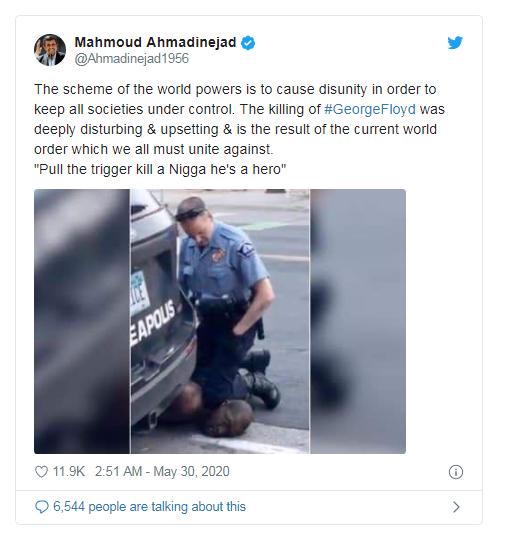This screenshot has width=519, height=535.
Task: Click the 2:51 AM timestamp
Action: pyautogui.click(x=118, y=472)
